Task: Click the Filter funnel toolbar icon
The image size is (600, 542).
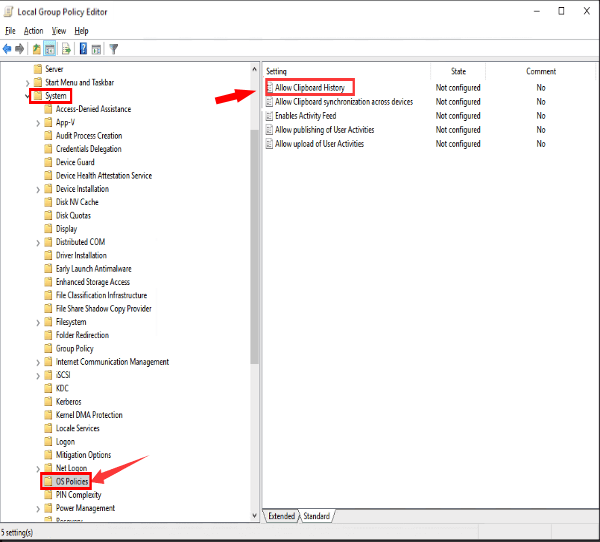Action: [114, 49]
